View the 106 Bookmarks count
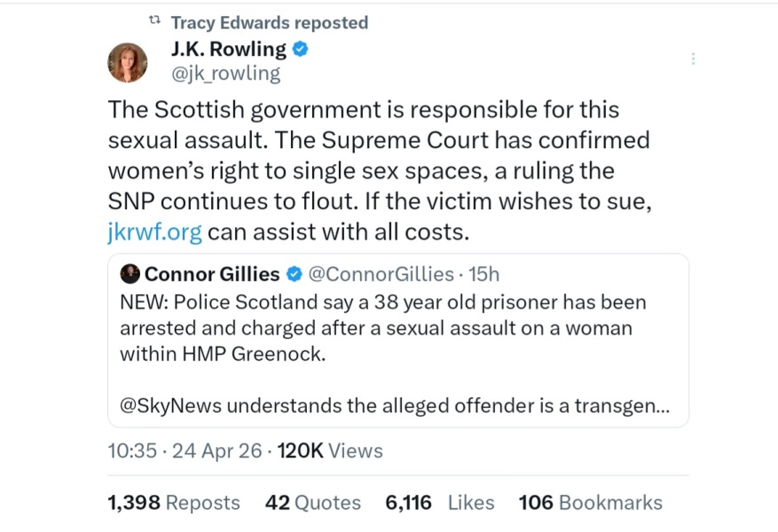The height and width of the screenshot is (532, 778). [588, 502]
